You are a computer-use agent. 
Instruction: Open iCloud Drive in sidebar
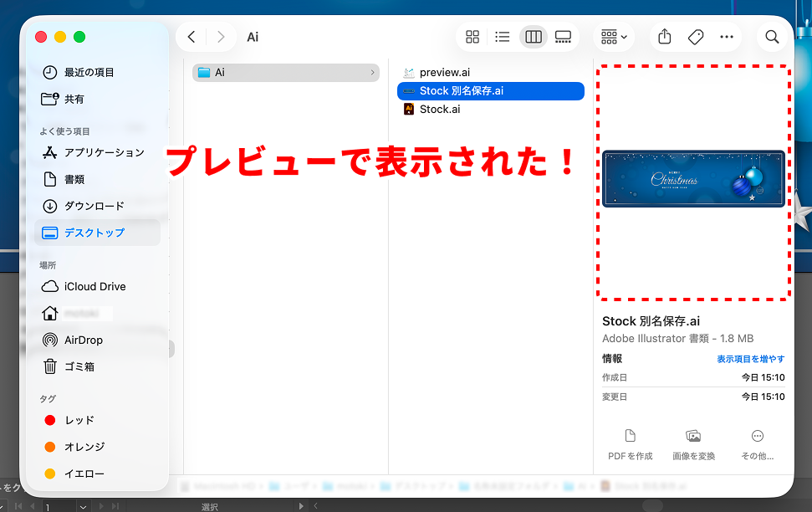click(97, 287)
